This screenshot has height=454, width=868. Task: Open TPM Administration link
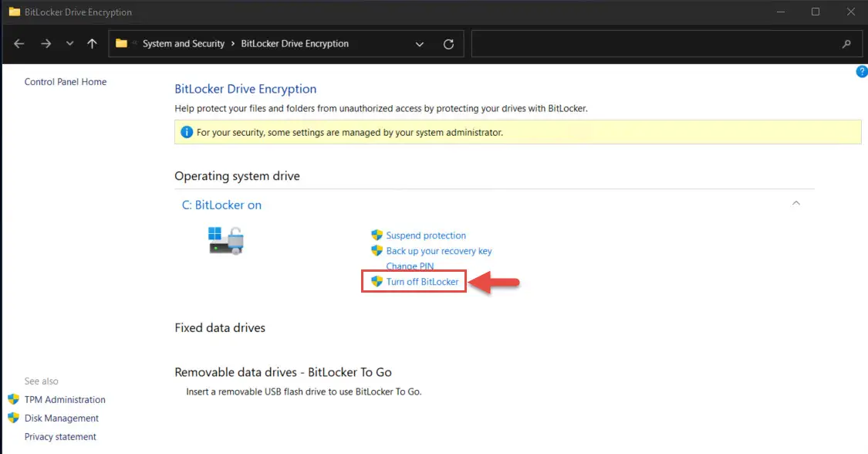pos(65,400)
